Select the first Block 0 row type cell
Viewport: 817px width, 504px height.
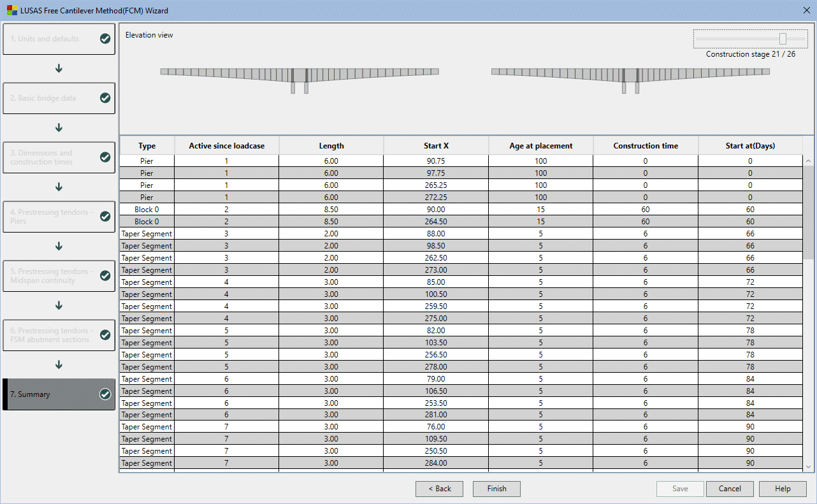[147, 210]
